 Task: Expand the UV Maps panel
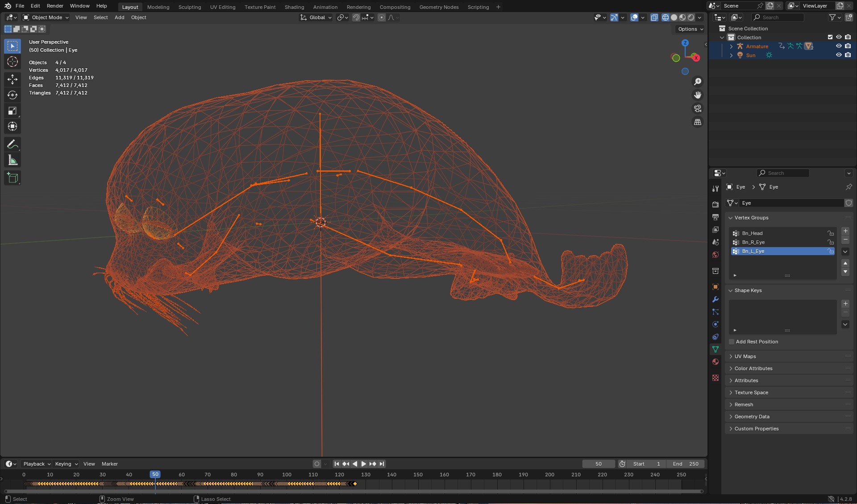[x=745, y=356]
